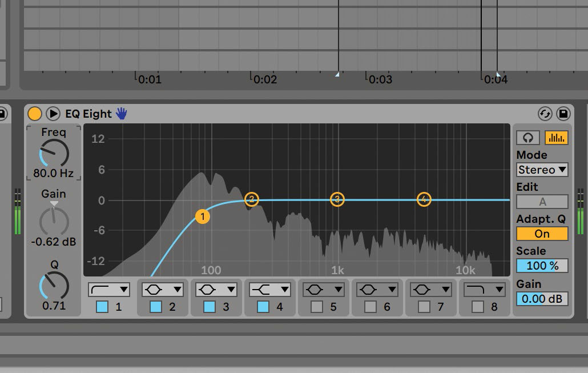Open filter type dropdown for band 4
The width and height of the screenshot is (588, 373).
click(x=269, y=290)
